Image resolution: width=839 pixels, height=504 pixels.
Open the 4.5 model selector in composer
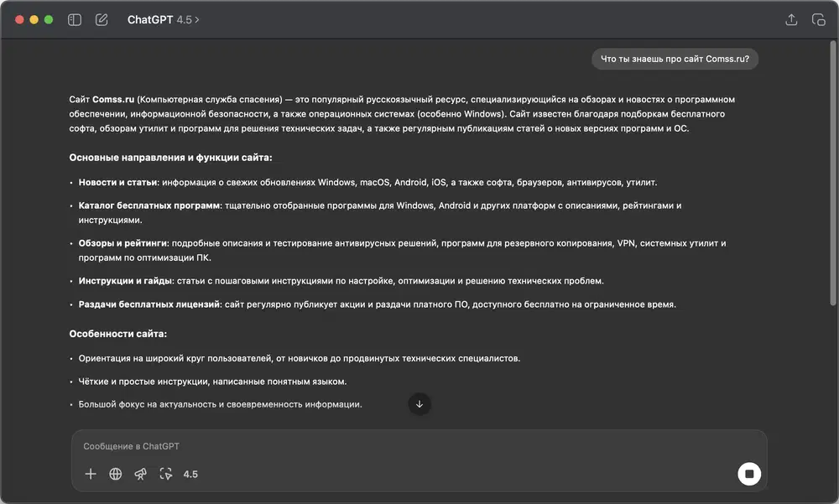[x=190, y=474]
